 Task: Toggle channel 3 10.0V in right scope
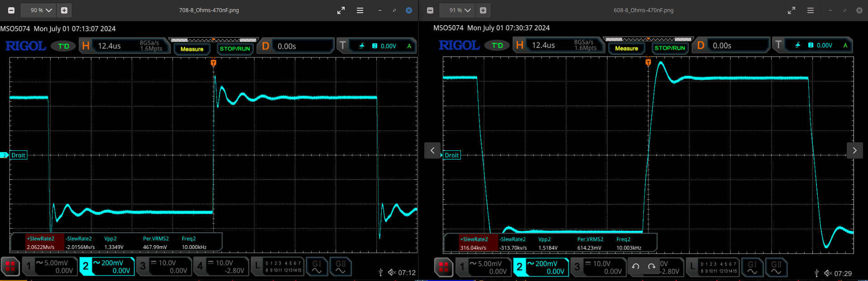(x=598, y=267)
